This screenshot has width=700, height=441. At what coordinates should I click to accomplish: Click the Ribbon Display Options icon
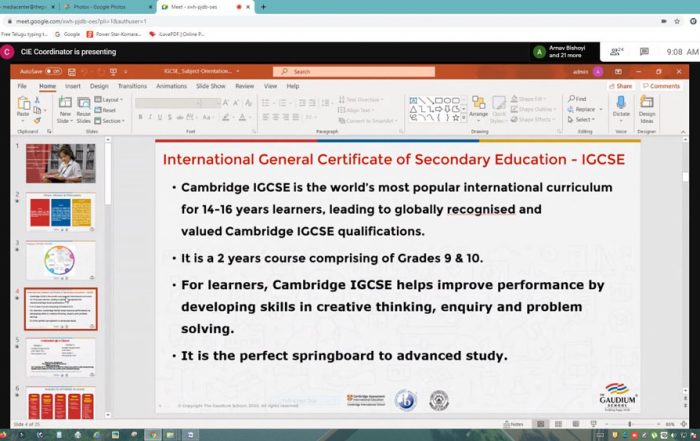pos(618,71)
